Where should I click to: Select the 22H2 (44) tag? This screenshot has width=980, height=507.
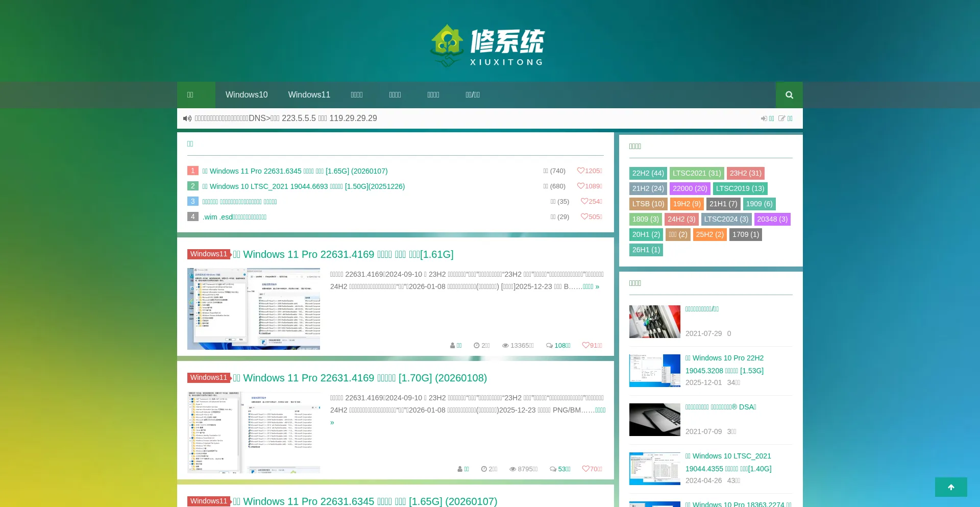point(648,173)
